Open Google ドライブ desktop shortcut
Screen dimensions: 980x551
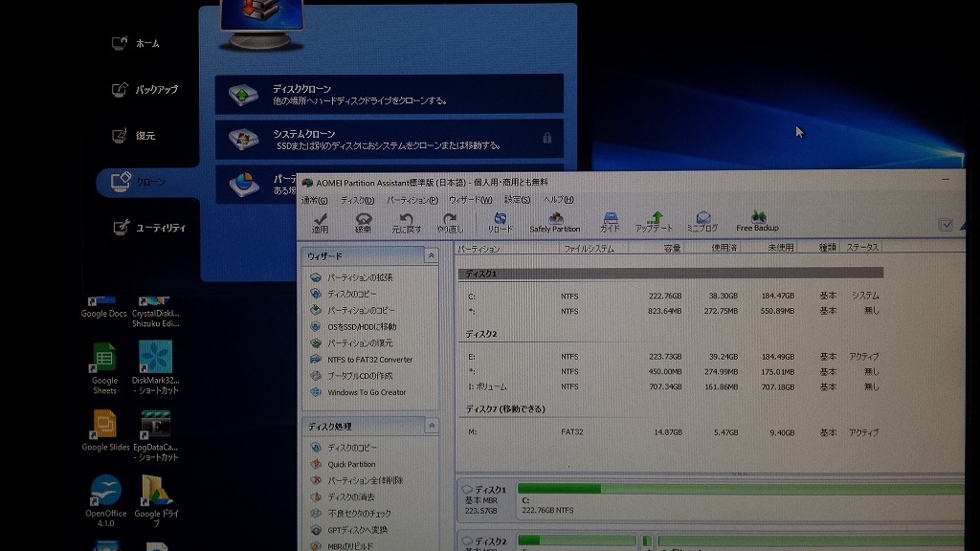156,500
